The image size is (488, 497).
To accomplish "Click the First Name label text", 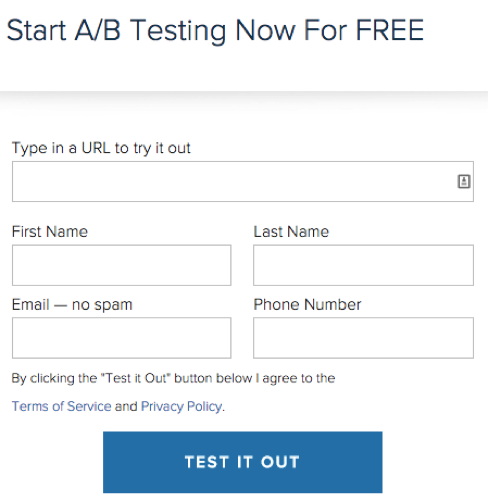I will 50,232.
